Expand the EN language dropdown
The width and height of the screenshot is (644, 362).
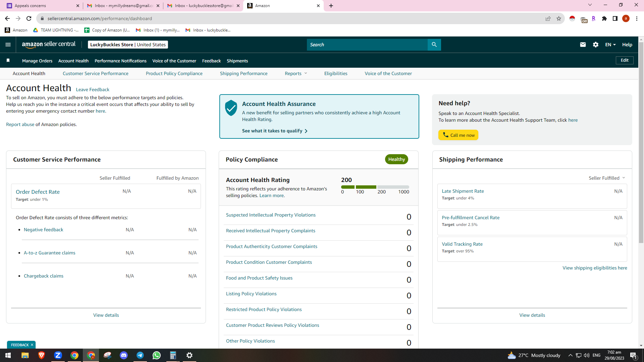(610, 45)
